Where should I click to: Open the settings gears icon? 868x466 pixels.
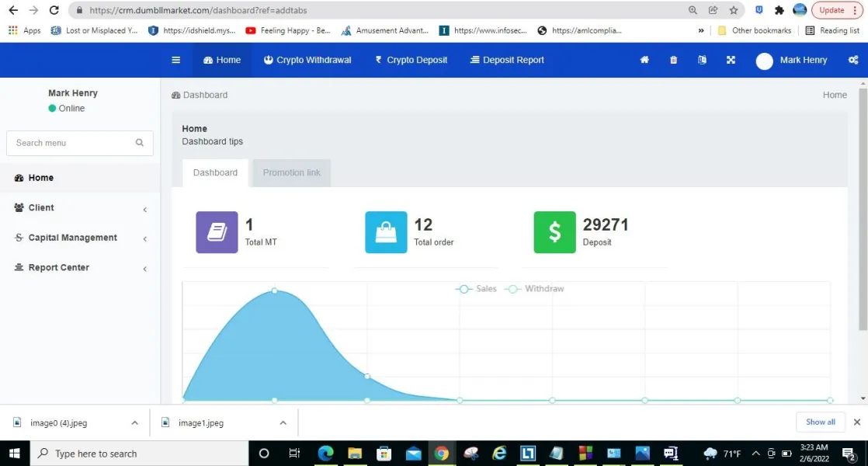pyautogui.click(x=853, y=61)
